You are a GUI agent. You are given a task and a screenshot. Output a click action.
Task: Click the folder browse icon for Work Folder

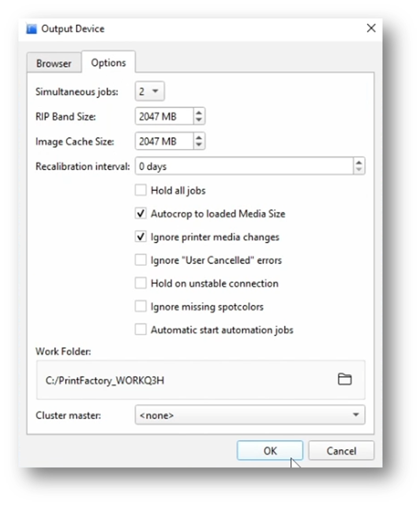[x=344, y=379]
